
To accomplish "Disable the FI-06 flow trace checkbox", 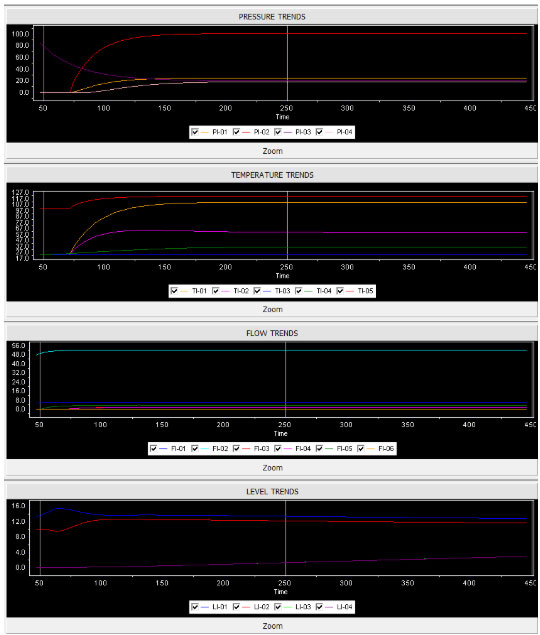I will (x=361, y=449).
